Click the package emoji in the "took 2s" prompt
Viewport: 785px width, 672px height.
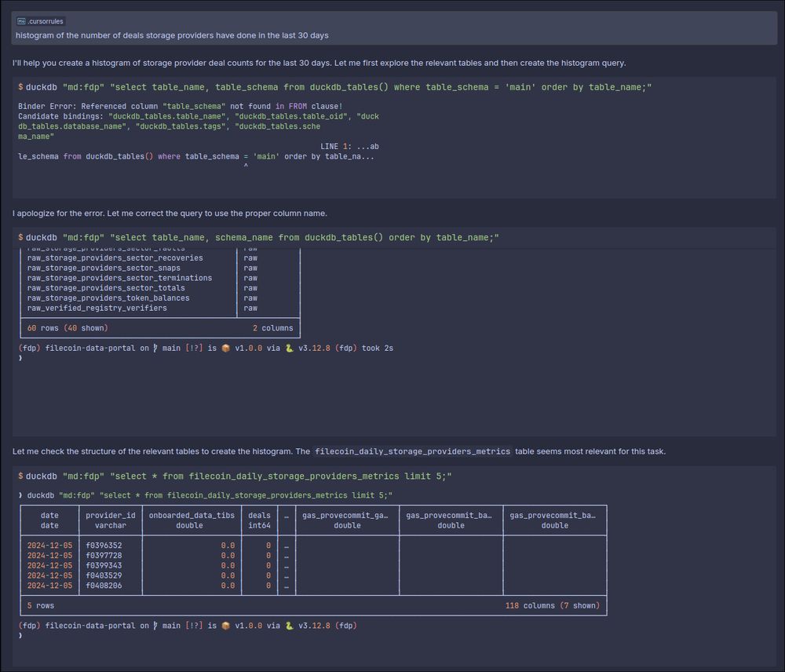(226, 348)
